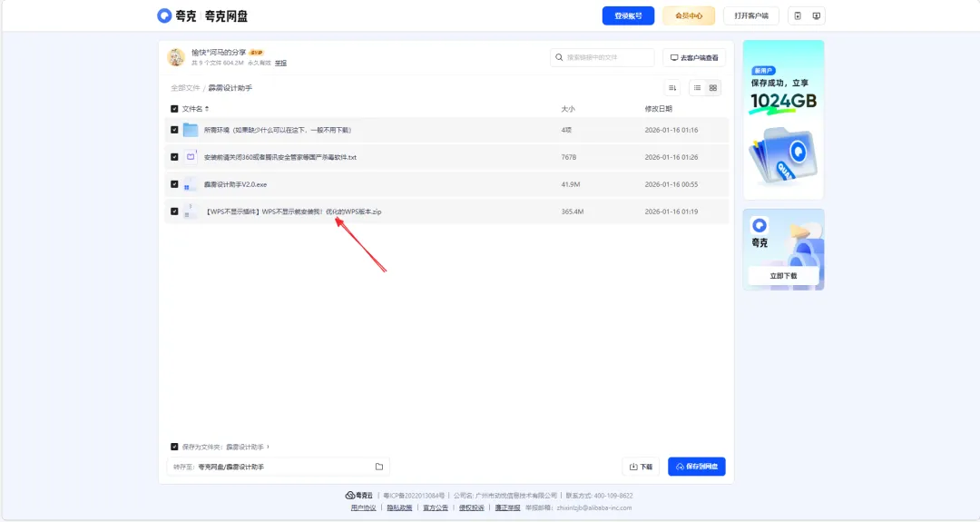Click the Quark icon in the promo card
The image size is (980, 522).
[x=759, y=225]
